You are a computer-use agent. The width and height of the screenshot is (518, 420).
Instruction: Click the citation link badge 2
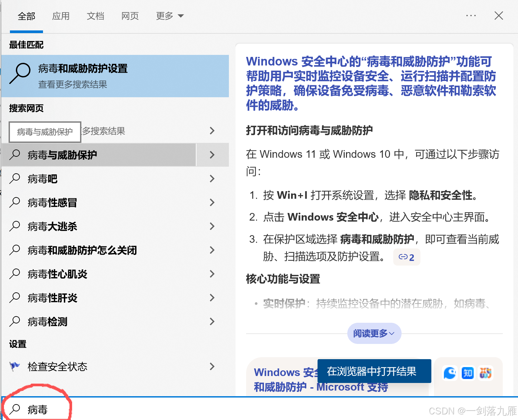click(407, 257)
